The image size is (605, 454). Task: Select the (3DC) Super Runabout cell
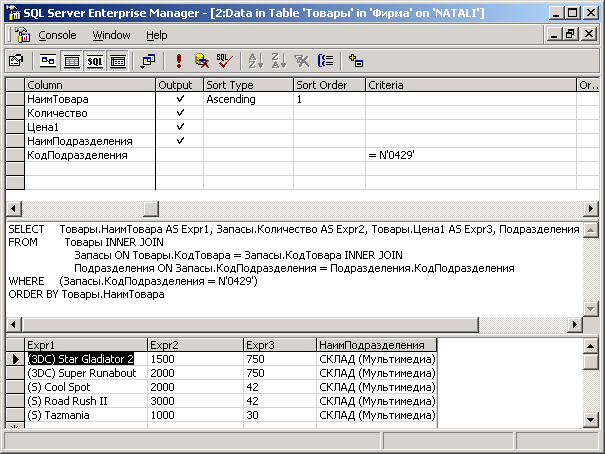tap(86, 373)
